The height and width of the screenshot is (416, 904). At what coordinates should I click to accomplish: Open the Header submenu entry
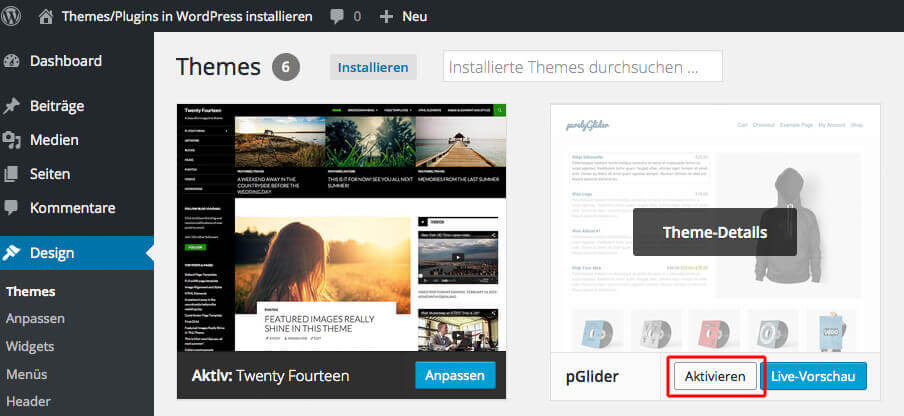28,401
